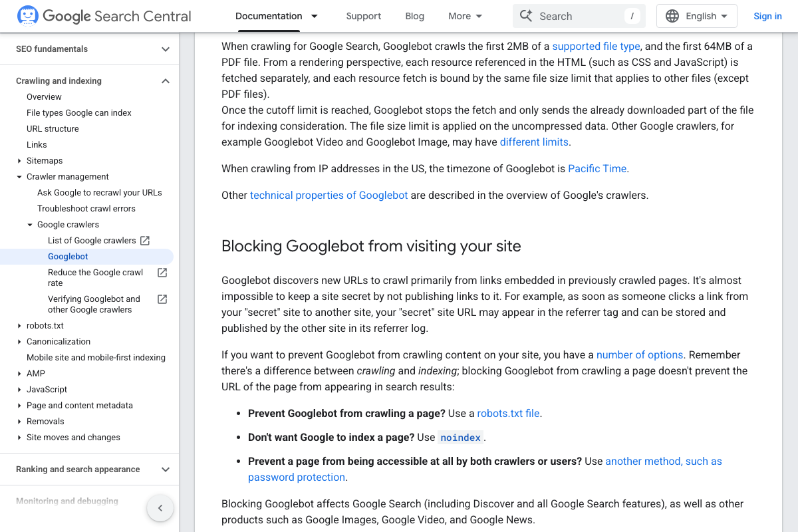Screen dimensions: 798x532
Task: Expand the JavaScript tree arrow
Action: 19,390
